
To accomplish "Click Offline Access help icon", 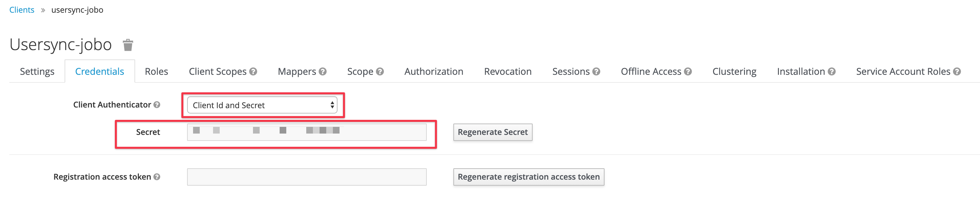I will click(688, 71).
